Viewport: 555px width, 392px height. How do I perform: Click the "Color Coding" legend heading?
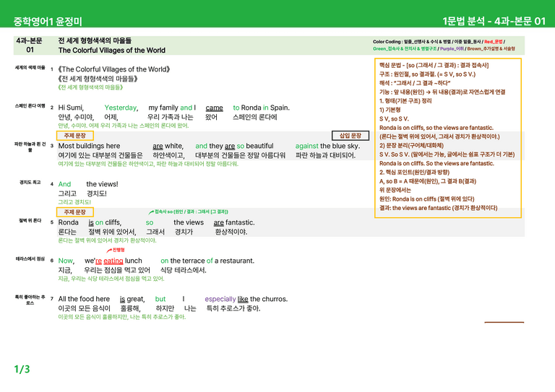tap(387, 42)
